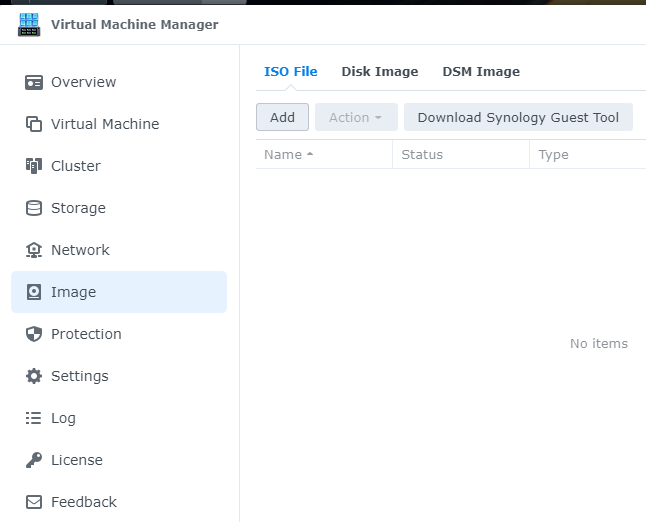Screen dimensions: 646x522
Task: Select Storage in the sidebar
Action: tap(119, 208)
